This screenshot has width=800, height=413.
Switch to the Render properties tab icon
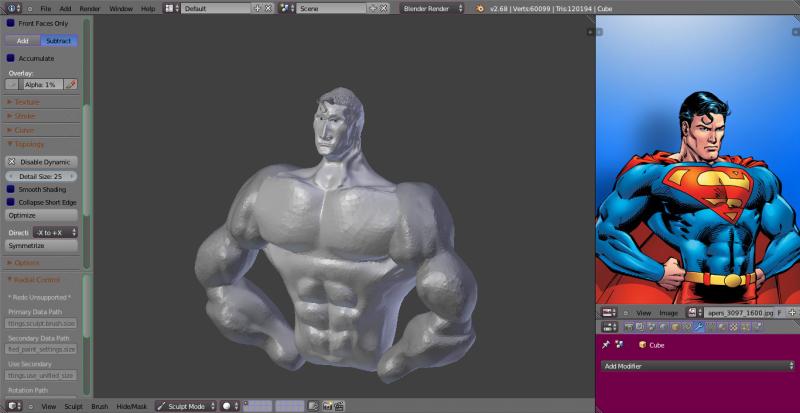[629, 327]
